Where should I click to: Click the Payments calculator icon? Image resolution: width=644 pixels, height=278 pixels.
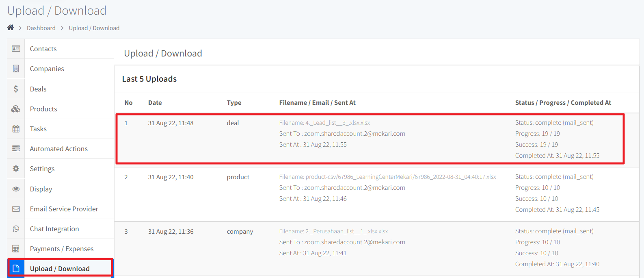16,249
